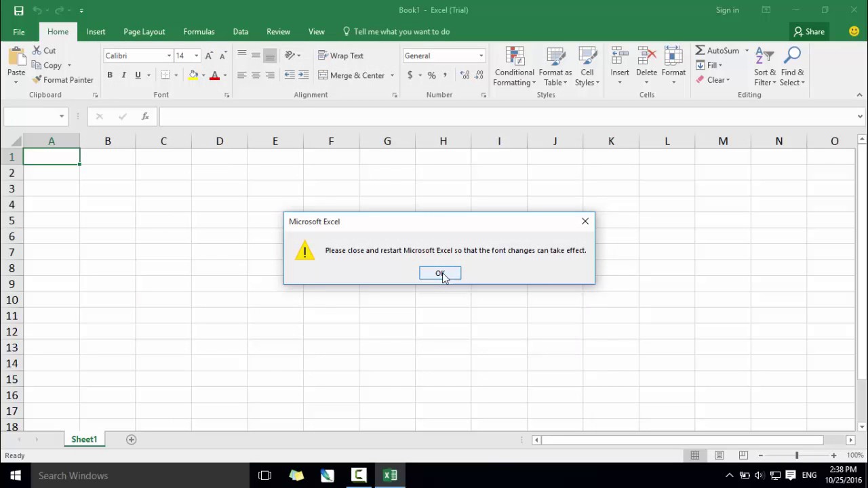The height and width of the screenshot is (488, 868).
Task: Toggle Bold formatting
Action: click(x=109, y=75)
